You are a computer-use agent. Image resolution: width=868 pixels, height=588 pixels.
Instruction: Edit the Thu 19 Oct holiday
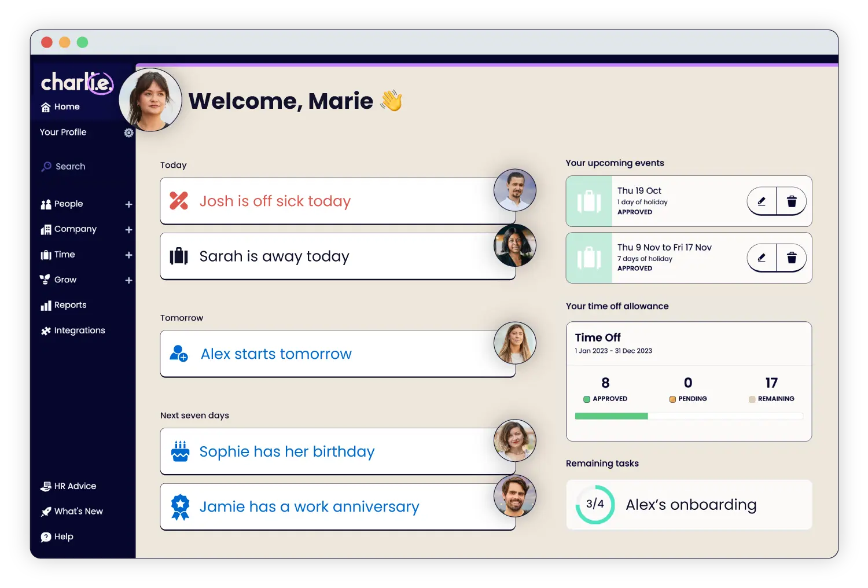coord(762,201)
